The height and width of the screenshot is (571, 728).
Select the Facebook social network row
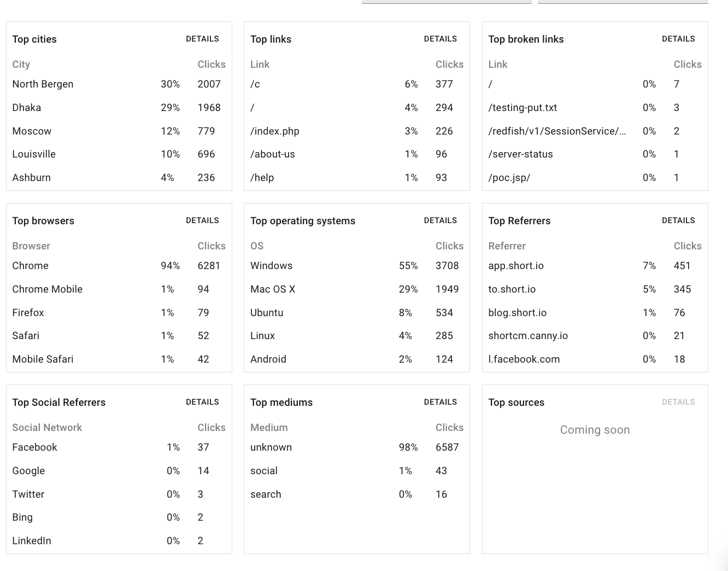pos(119,447)
